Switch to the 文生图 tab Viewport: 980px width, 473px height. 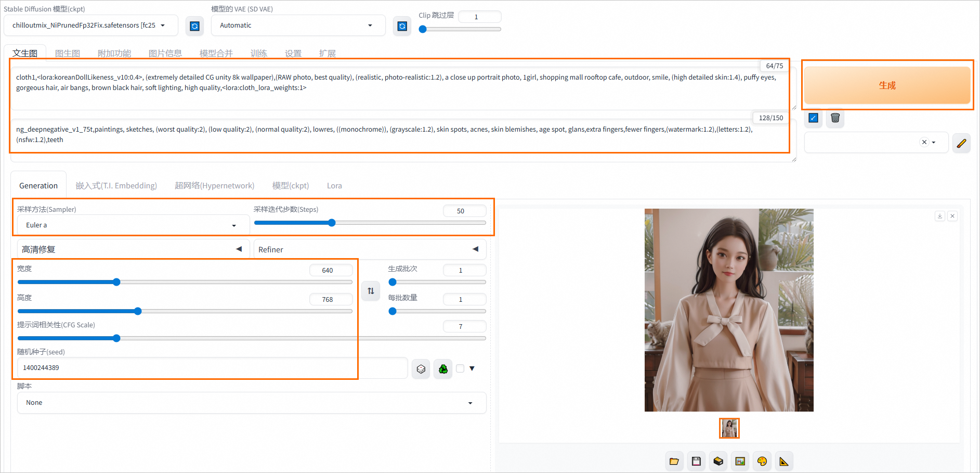pyautogui.click(x=25, y=53)
